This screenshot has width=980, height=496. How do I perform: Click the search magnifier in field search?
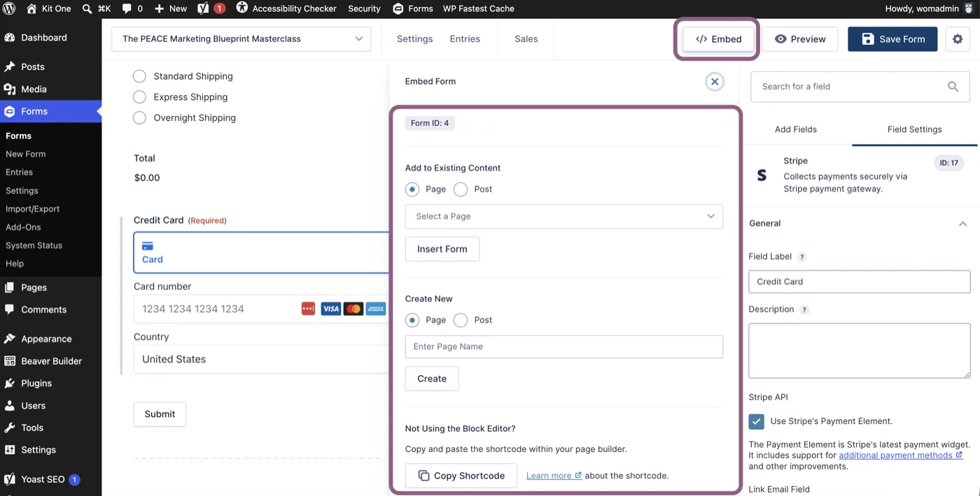click(x=953, y=87)
